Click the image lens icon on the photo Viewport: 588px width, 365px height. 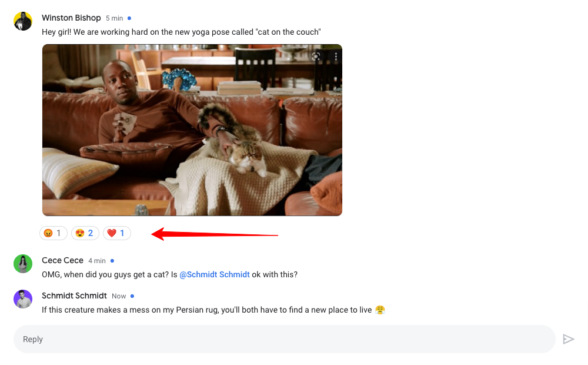[316, 57]
